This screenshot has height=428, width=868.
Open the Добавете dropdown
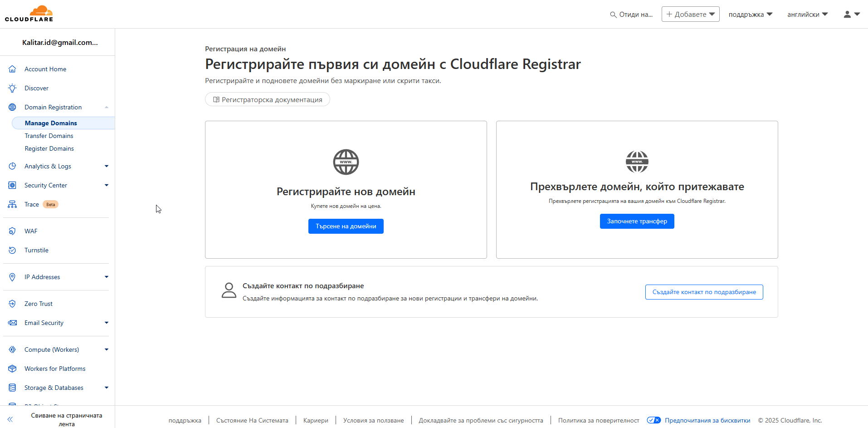pos(690,14)
